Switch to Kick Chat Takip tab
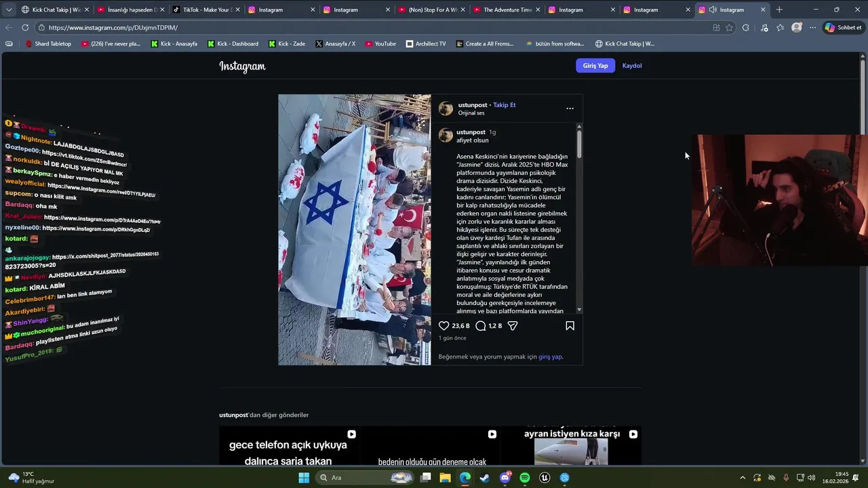Image resolution: width=868 pixels, height=488 pixels. pos(54,9)
